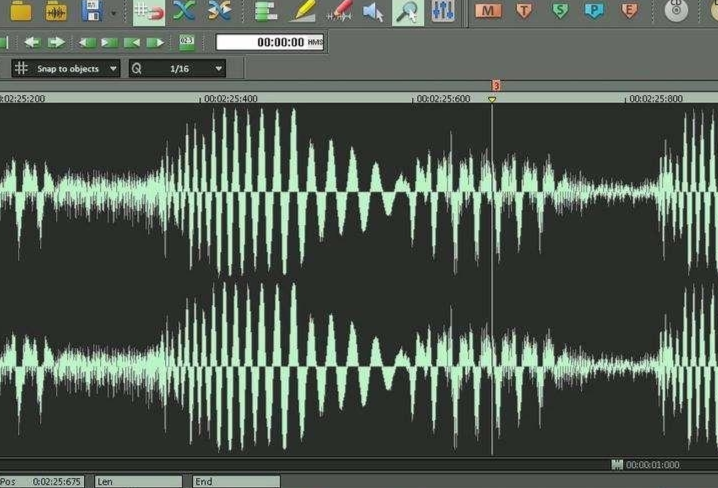Click the HMS time unit label
Viewport: 718px width, 488px height.
point(315,42)
